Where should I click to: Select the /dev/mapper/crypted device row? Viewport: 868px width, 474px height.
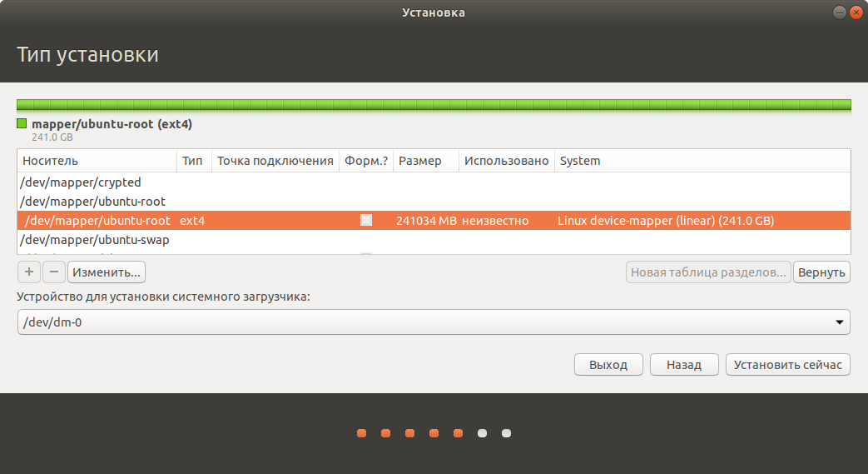click(x=82, y=182)
